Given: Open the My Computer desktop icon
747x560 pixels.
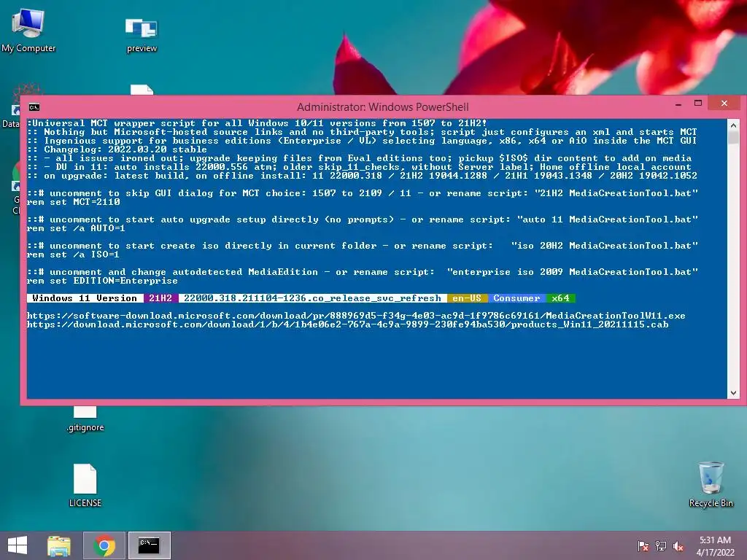Looking at the screenshot, I should coord(28,30).
